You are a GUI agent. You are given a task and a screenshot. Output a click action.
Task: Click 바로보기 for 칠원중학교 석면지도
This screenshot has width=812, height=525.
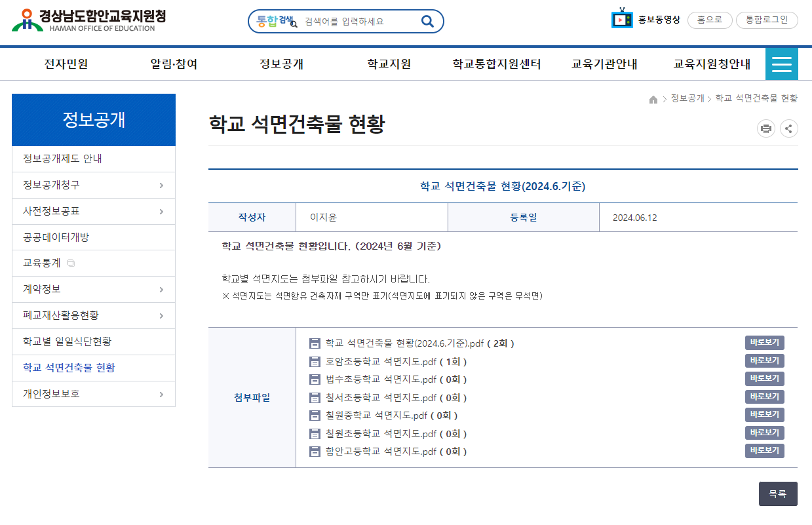764,415
